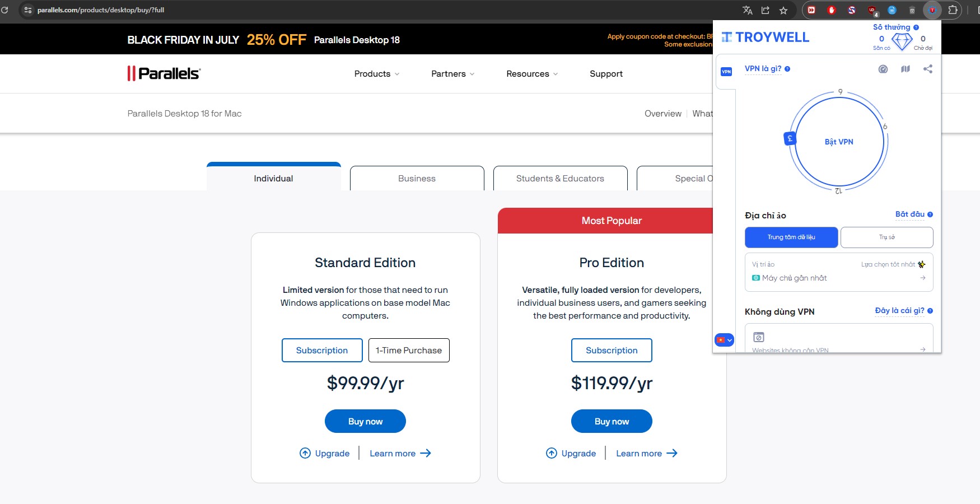Open the Vietnamese flag language dropdown
The height and width of the screenshot is (504, 980).
[724, 340]
